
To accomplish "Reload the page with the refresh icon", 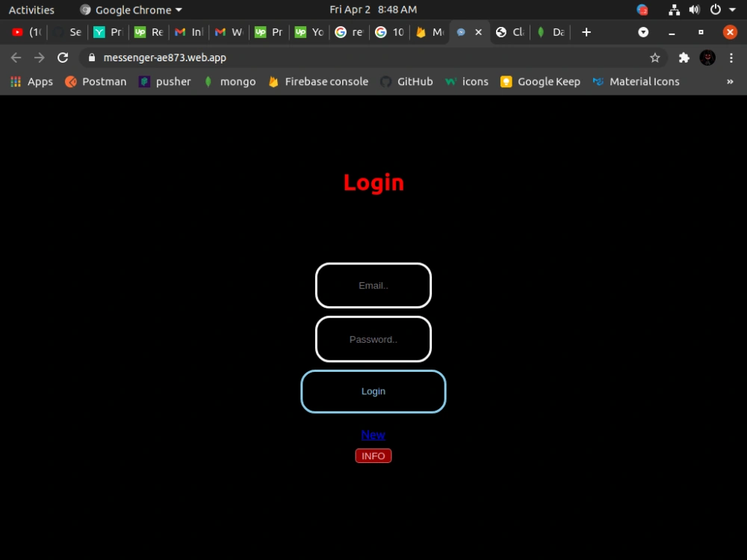I will coord(63,57).
